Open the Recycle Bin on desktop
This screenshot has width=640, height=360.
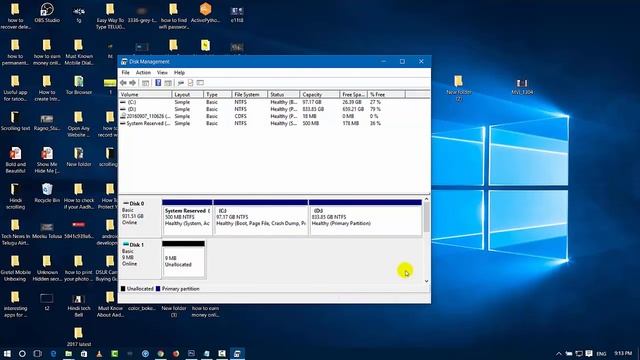coord(47,193)
